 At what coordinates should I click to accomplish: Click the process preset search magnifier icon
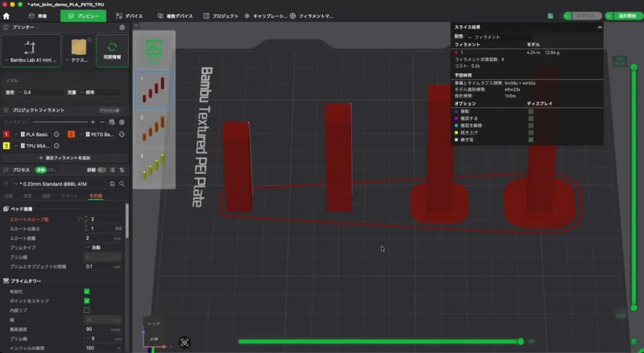(122, 184)
